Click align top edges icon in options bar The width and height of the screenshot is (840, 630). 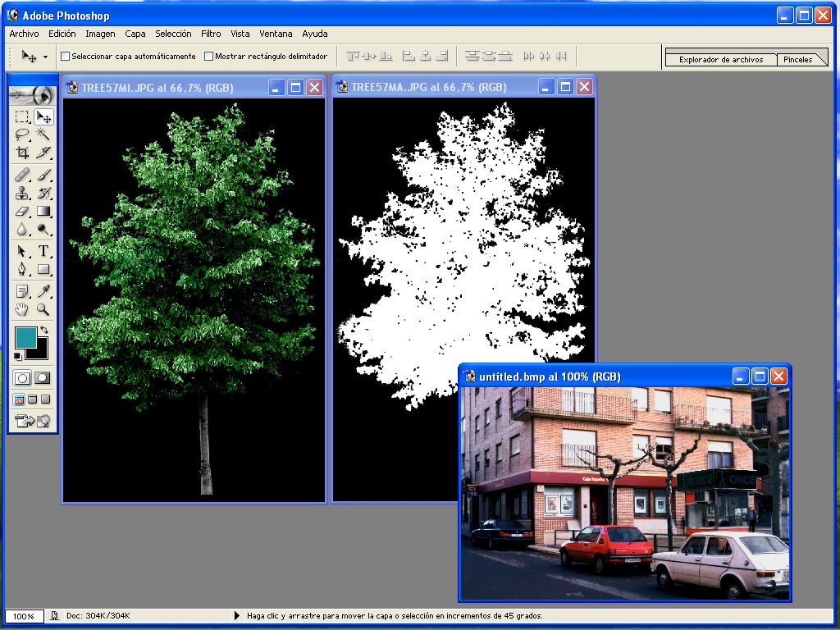click(x=353, y=57)
